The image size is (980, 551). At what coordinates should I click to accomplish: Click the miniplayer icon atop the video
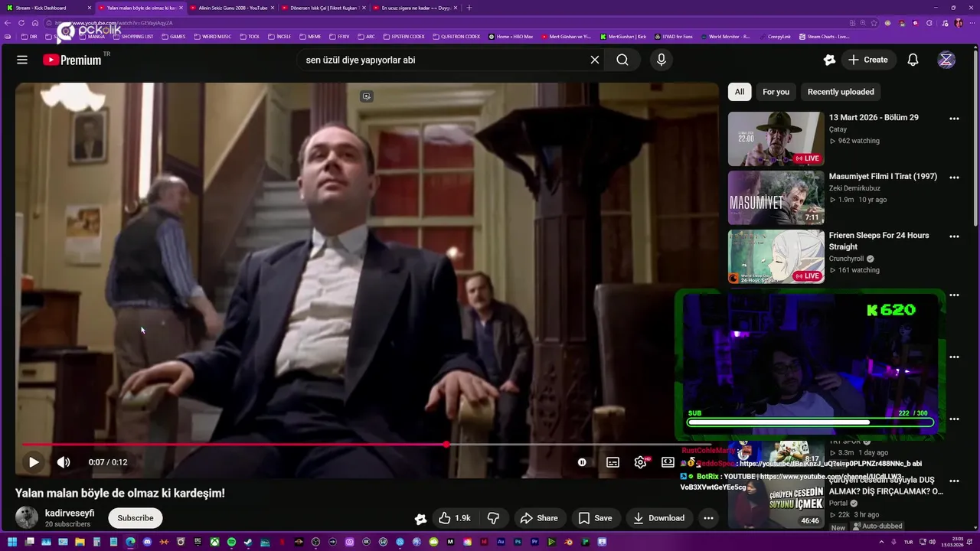coord(367,96)
